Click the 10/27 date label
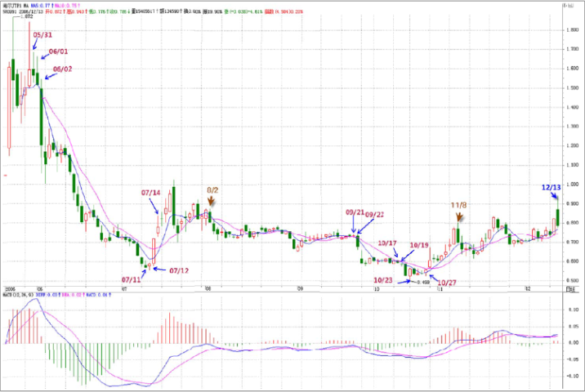 tap(449, 283)
